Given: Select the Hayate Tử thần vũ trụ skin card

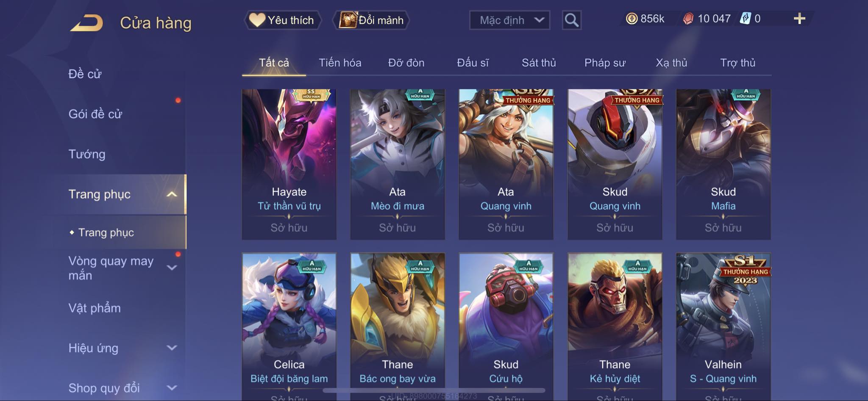Looking at the screenshot, I should pyautogui.click(x=289, y=164).
